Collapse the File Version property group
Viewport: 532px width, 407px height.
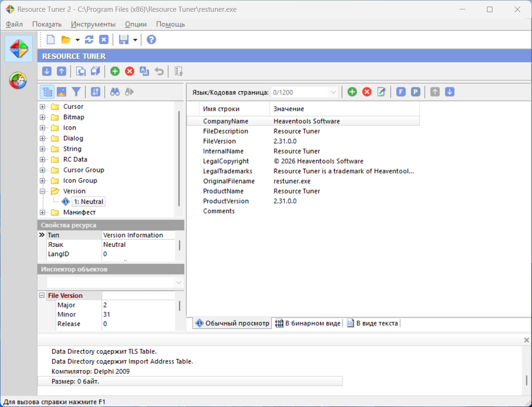click(42, 296)
